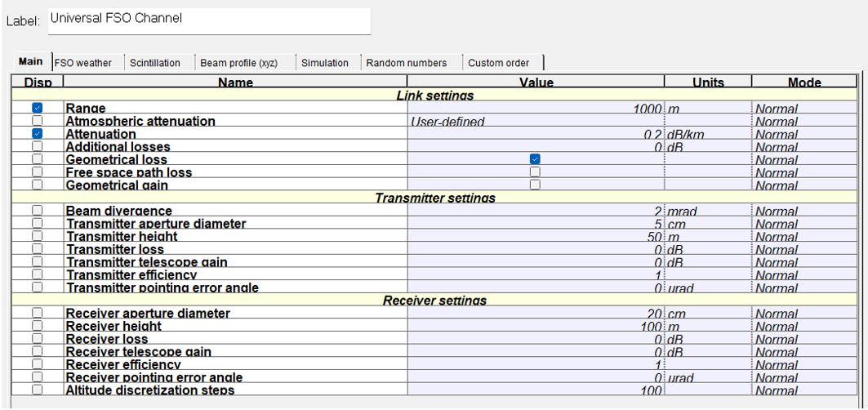Switch to the FSO weather tab
The width and height of the screenshot is (868, 410).
[x=83, y=63]
